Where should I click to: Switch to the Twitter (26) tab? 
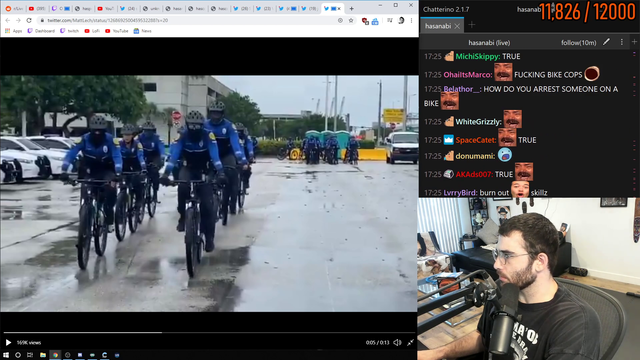pyautogui.click(x=242, y=8)
